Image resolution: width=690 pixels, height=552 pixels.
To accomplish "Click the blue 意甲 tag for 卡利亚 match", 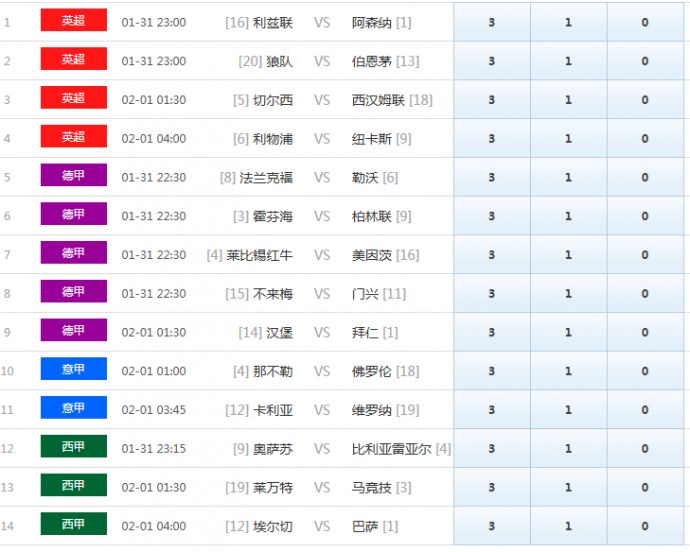I will tap(73, 408).
